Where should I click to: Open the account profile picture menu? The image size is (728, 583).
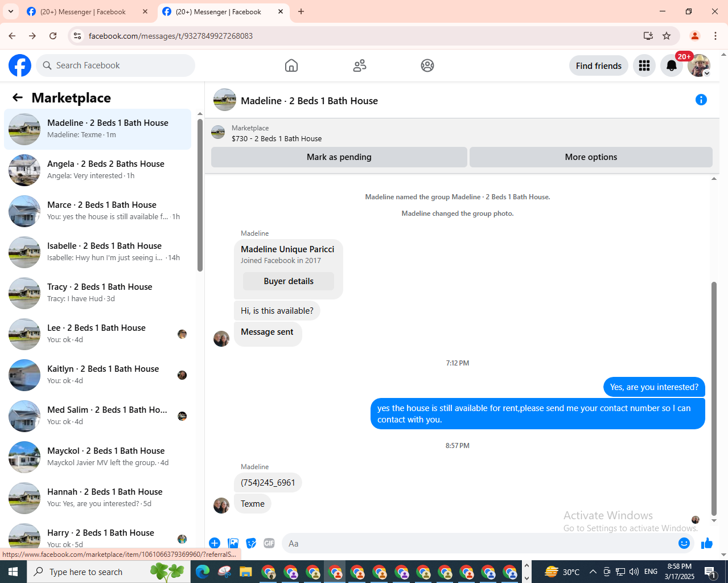pos(699,65)
